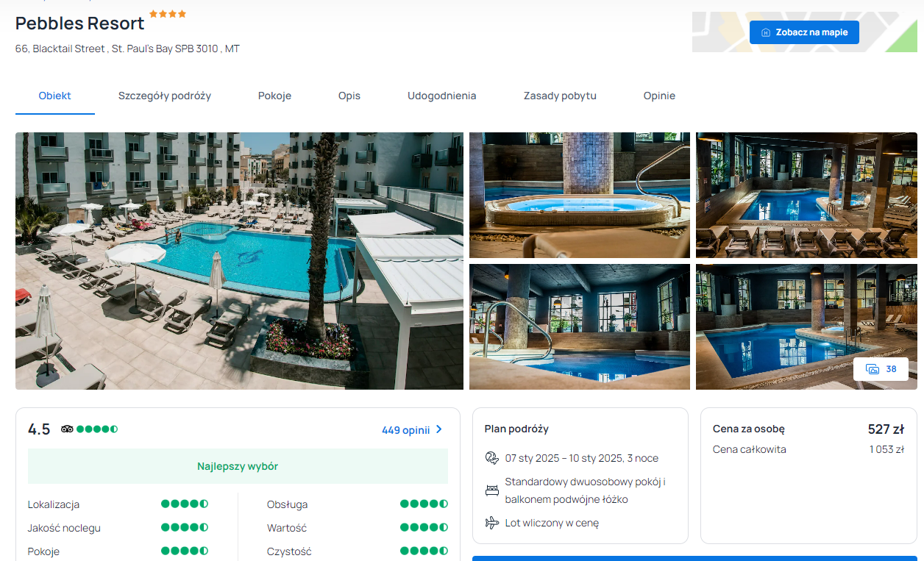
Task: Click the Najlepszy wybór banner
Action: pyautogui.click(x=238, y=466)
